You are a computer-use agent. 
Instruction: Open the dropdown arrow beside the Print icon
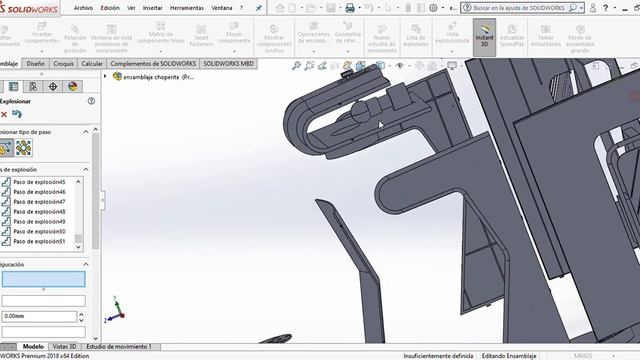[x=359, y=8]
